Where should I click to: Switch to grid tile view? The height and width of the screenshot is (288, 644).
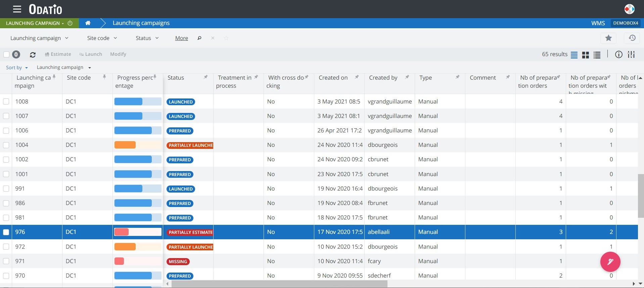tap(585, 55)
